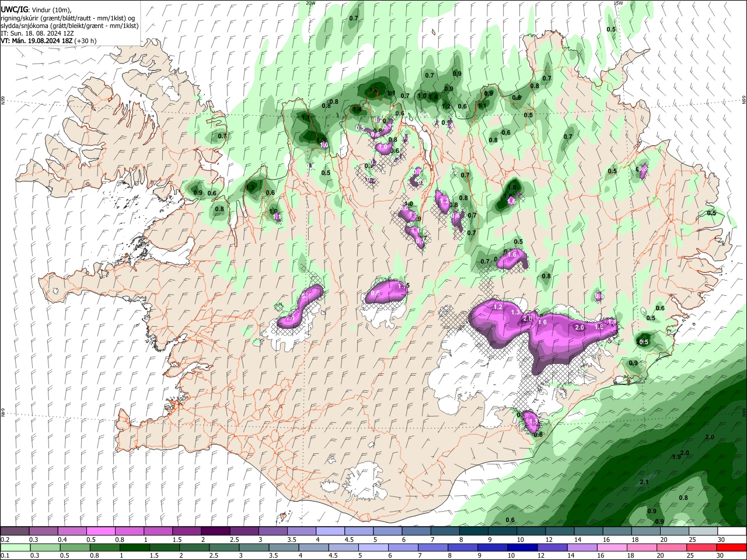
Task: Click the 'UWC/IG: Vindur (10m)' title text
Action: point(36,10)
